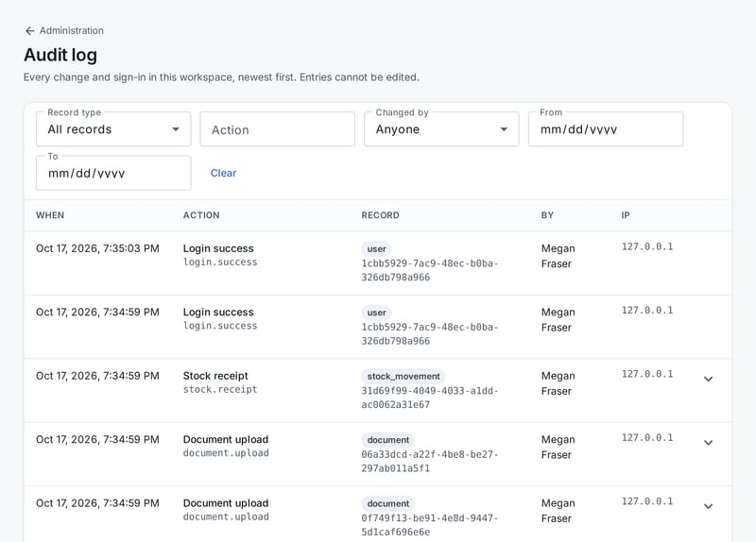Go back via the Administration arrow icon

coord(30,31)
